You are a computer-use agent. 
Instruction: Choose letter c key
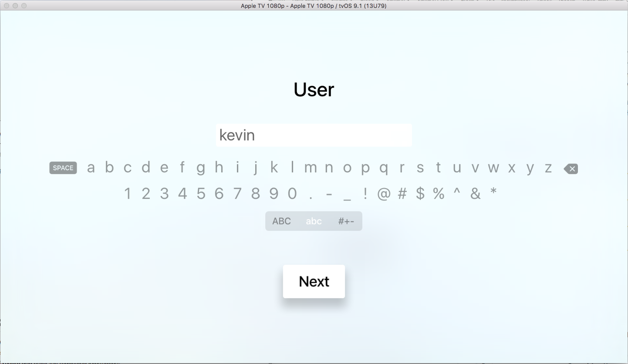pos(128,168)
